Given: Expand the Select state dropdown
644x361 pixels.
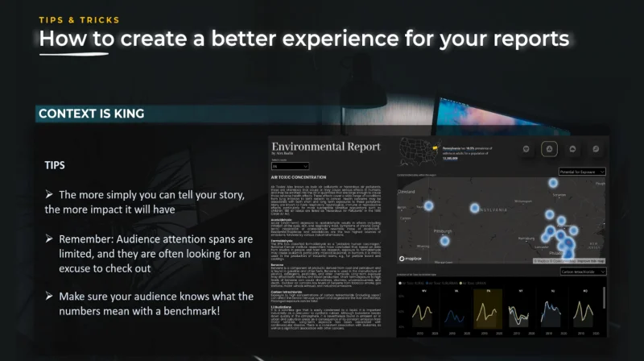Looking at the screenshot, I should pyautogui.click(x=290, y=166).
